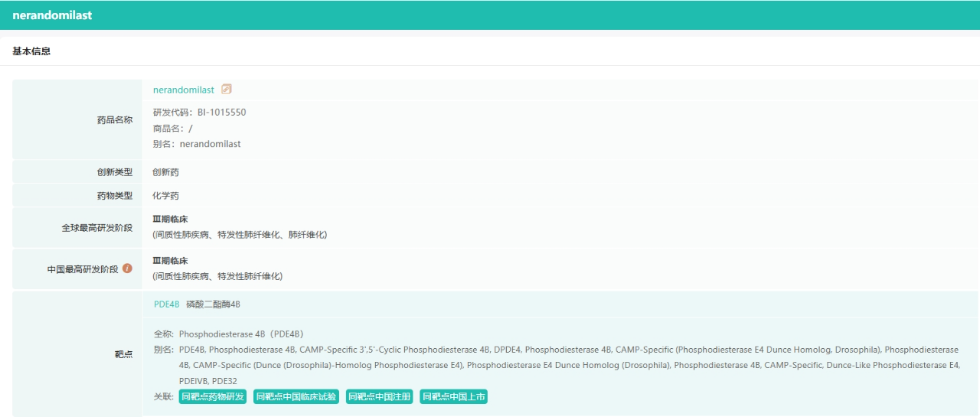
Task: Open the nerandomilast drug name link
Action: pyautogui.click(x=184, y=90)
